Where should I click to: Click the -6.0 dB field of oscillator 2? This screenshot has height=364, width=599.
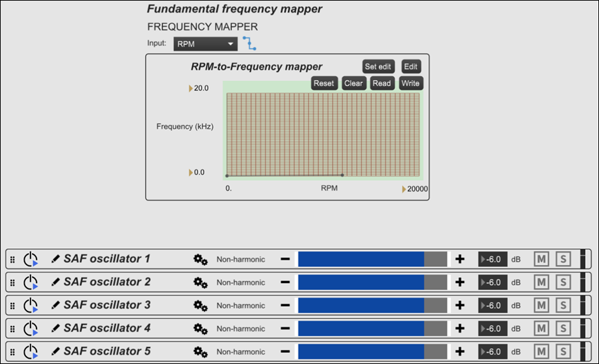[x=493, y=282]
